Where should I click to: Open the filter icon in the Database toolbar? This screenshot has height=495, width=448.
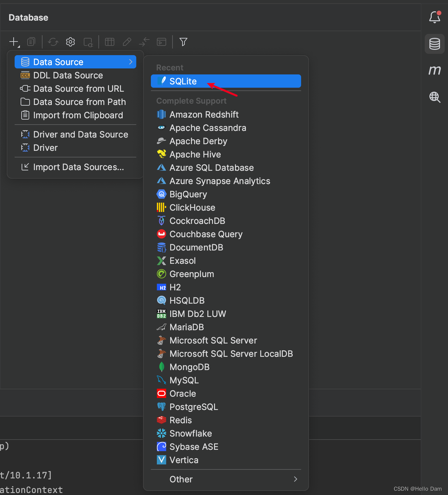[183, 42]
